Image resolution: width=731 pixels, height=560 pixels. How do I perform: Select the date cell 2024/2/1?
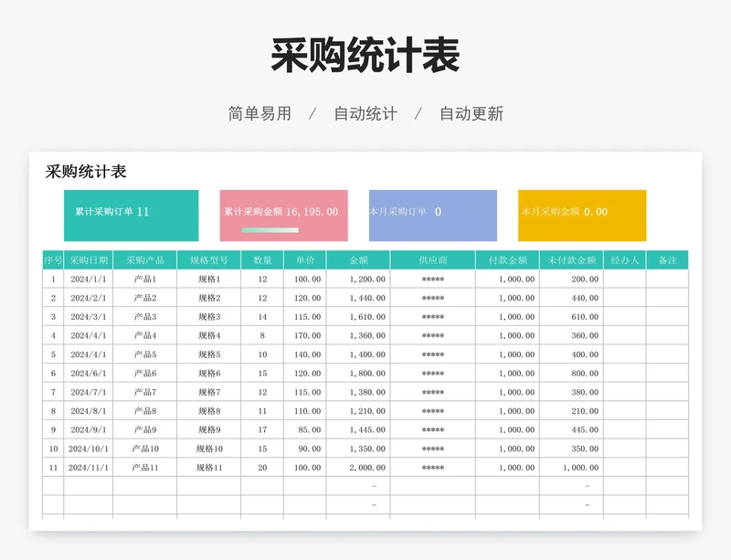coord(89,298)
